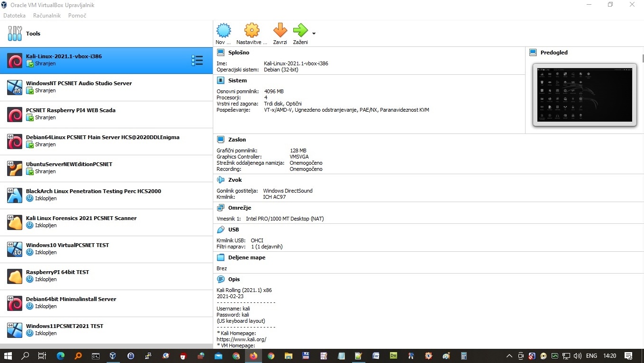Click the Splošno section header
The width and height of the screenshot is (644, 363).
(x=238, y=53)
